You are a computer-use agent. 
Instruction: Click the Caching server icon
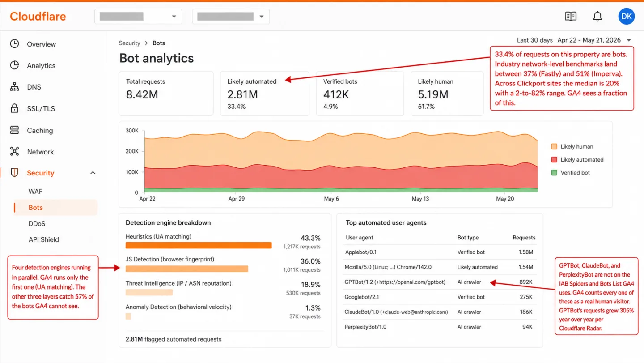click(x=15, y=130)
